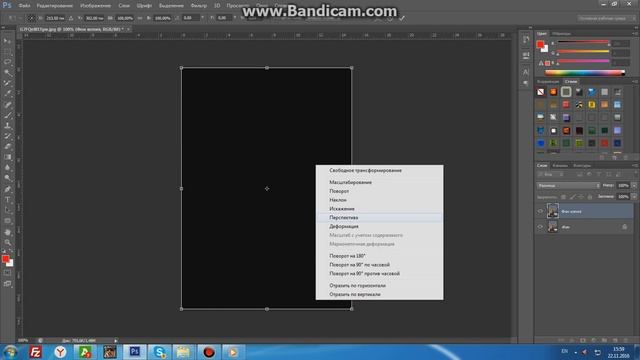Expand the layer opacity slider arrow
Screen dimensions: 640x360
pos(634,186)
